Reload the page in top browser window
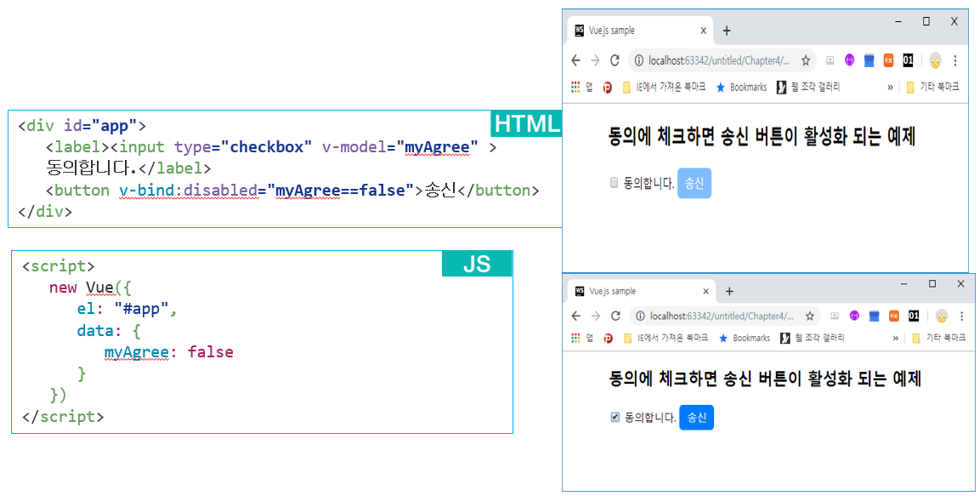Screen dimensions: 980x496 coord(615,60)
